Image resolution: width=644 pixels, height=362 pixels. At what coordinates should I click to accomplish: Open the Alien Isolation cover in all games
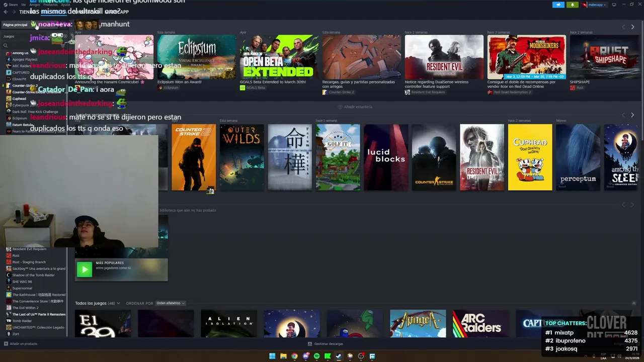click(x=229, y=323)
